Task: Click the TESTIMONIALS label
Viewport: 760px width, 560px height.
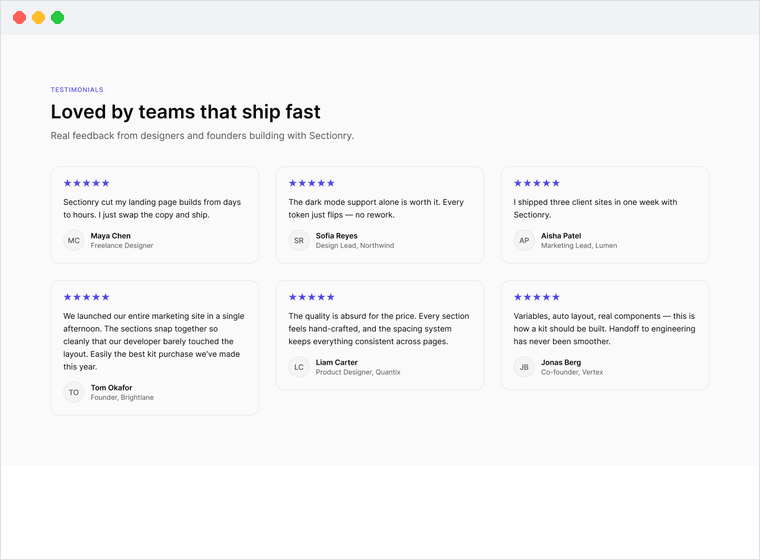Action: (77, 90)
